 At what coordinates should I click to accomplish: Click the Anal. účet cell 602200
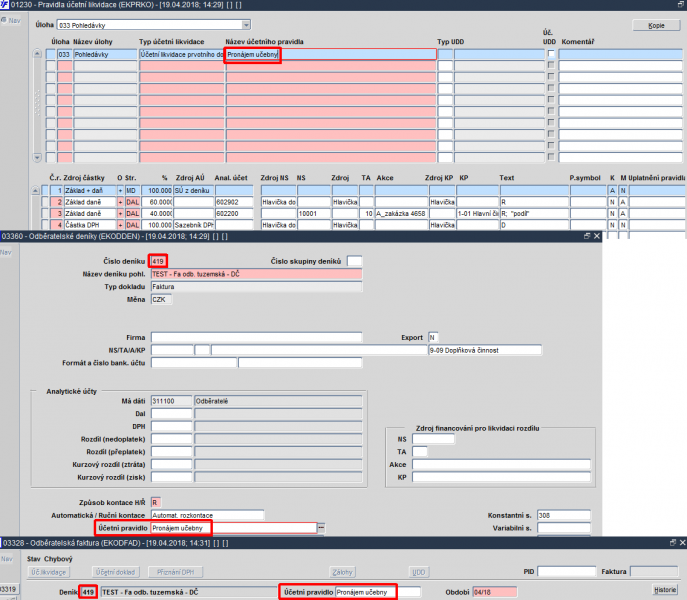coord(234,213)
